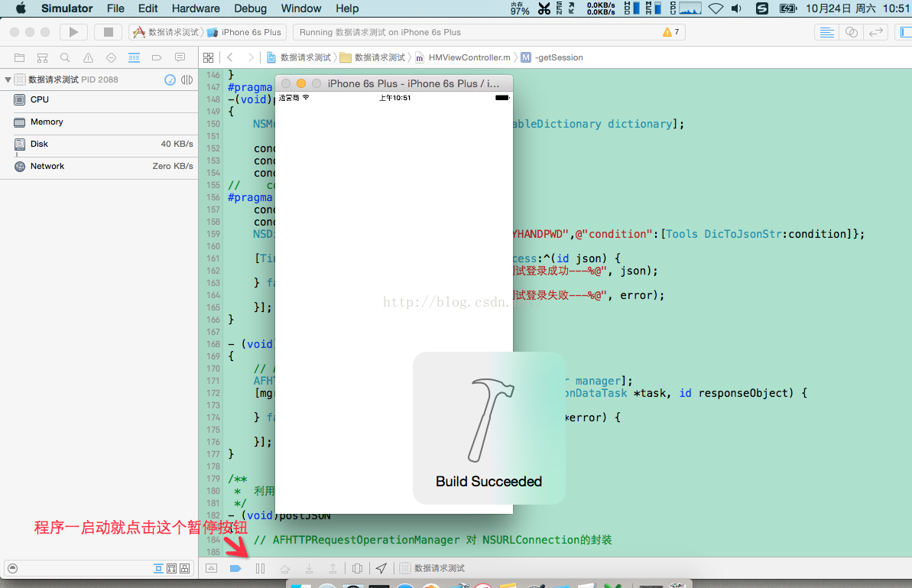This screenshot has height=588, width=912.
Task: Select the Memory gauge row
Action: coord(99,122)
